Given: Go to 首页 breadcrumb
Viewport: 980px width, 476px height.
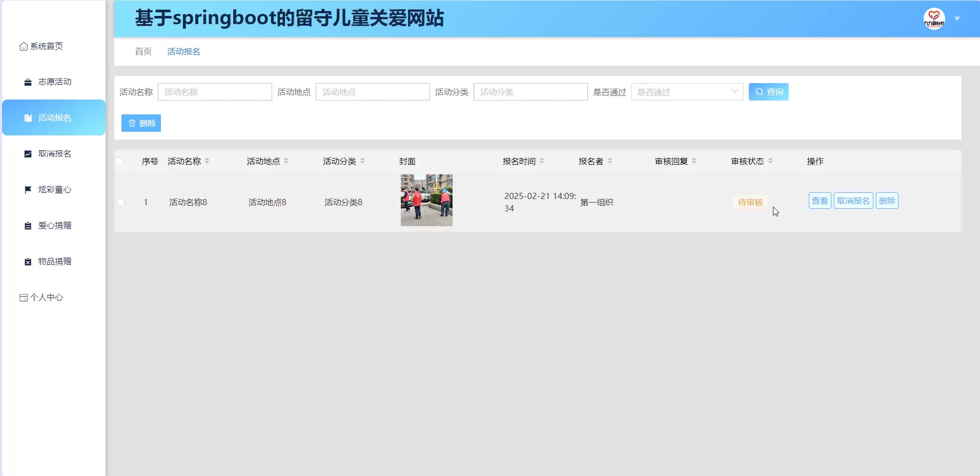Looking at the screenshot, I should click(143, 51).
